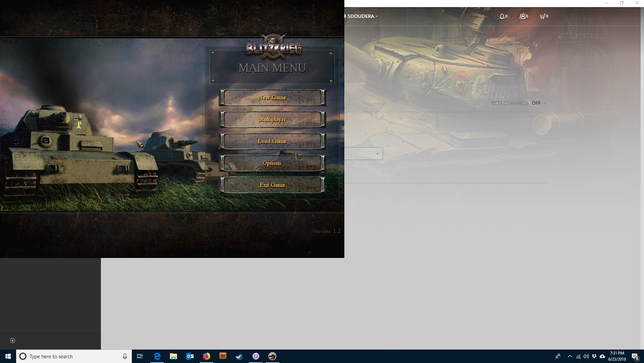This screenshot has width=644, height=363.
Task: Open the Action Center notifications icon
Action: [635, 356]
